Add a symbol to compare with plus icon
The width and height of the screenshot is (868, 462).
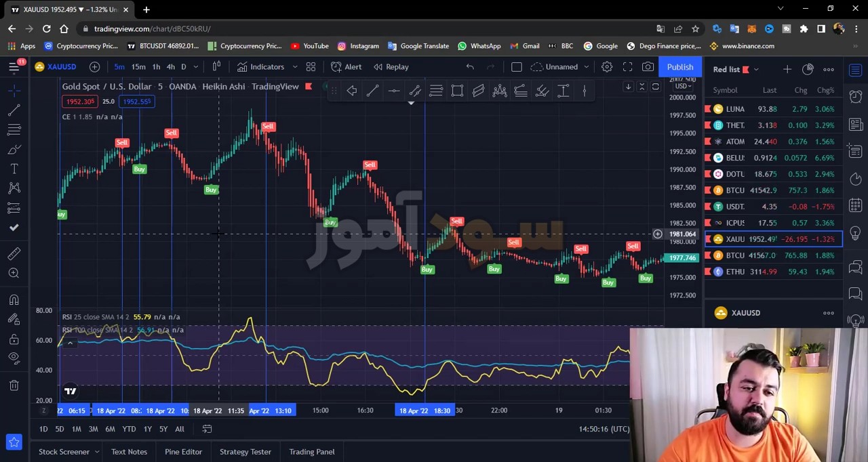(x=94, y=66)
